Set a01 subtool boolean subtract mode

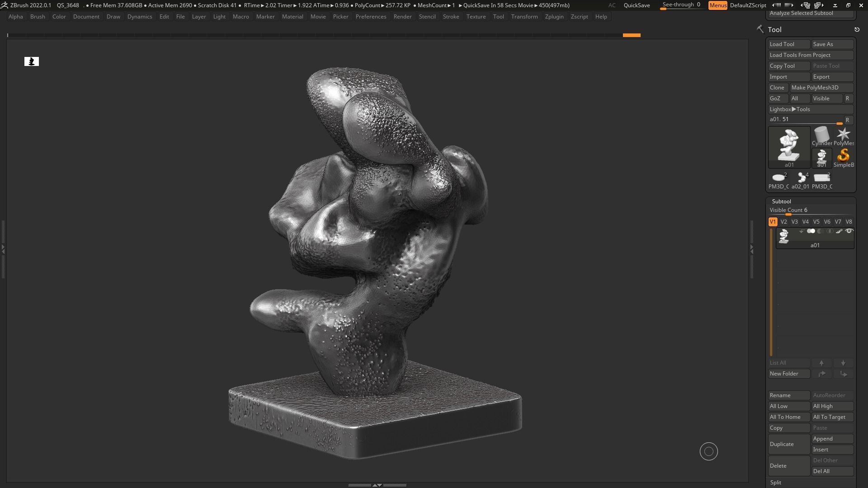click(x=820, y=231)
